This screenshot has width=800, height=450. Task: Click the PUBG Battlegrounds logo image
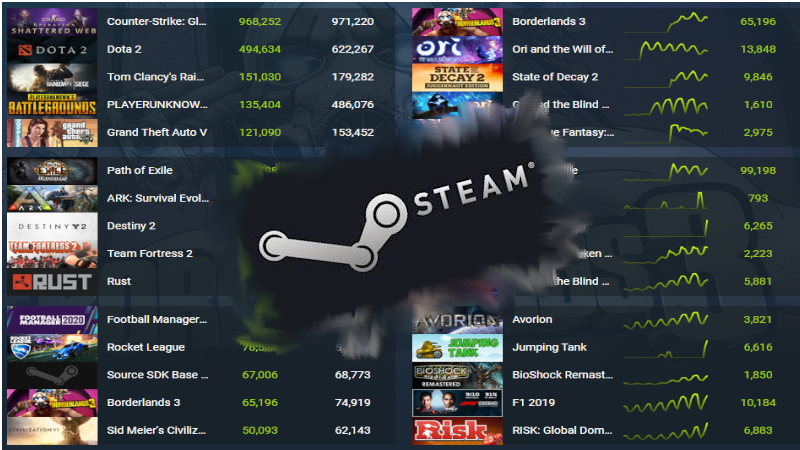click(x=52, y=105)
